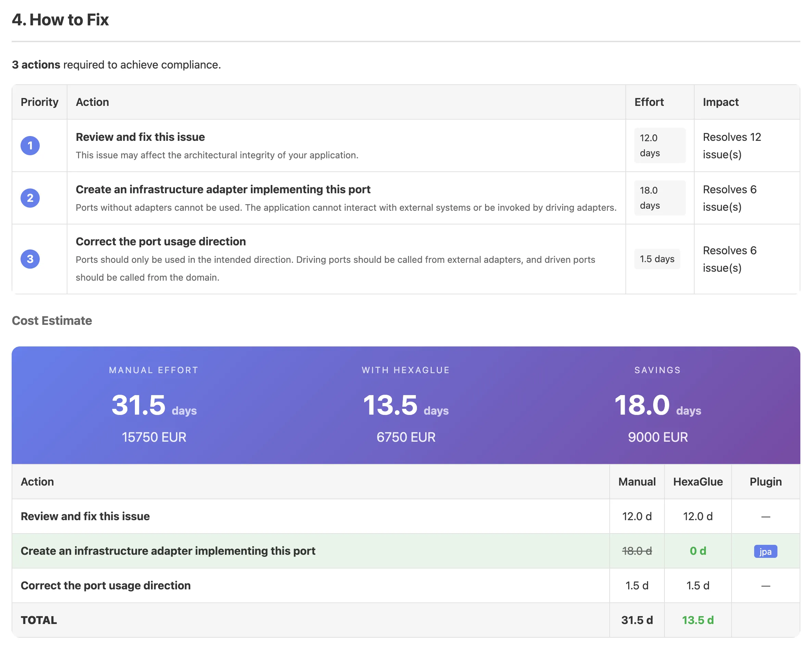812x649 pixels.
Task: Click the 12.0 days effort tag
Action: [659, 146]
